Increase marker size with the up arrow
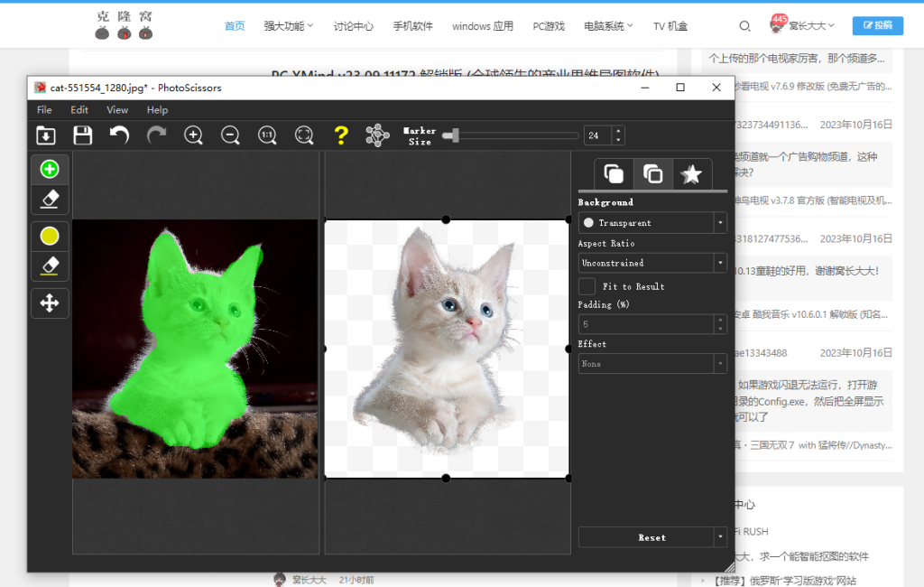This screenshot has width=924, height=587. tap(618, 131)
